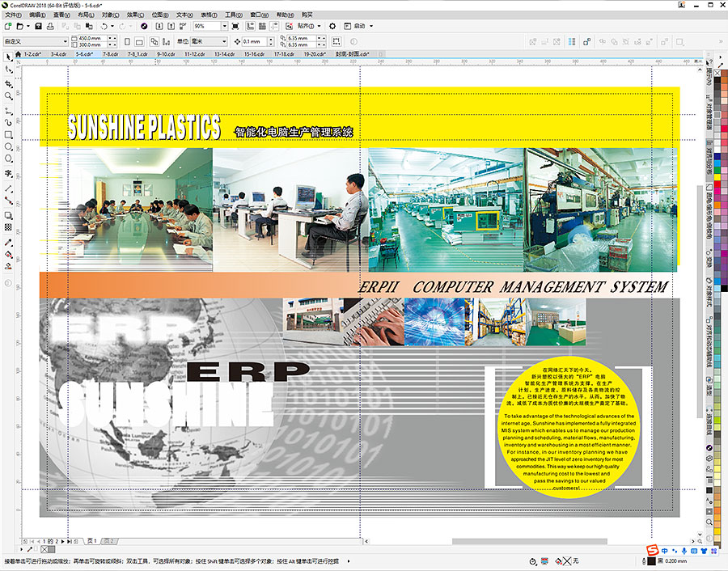Click the 购买 (Buy) menu item
Screen dimensions: 728x571
point(307,15)
